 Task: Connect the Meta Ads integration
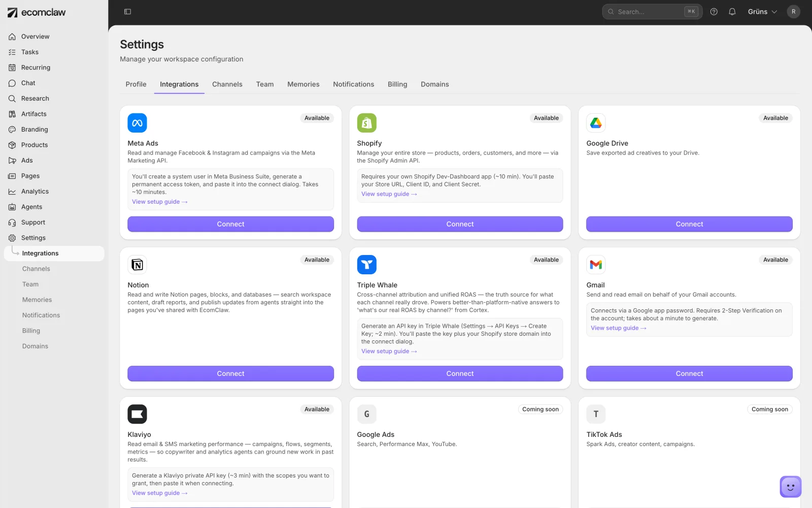[x=230, y=224]
